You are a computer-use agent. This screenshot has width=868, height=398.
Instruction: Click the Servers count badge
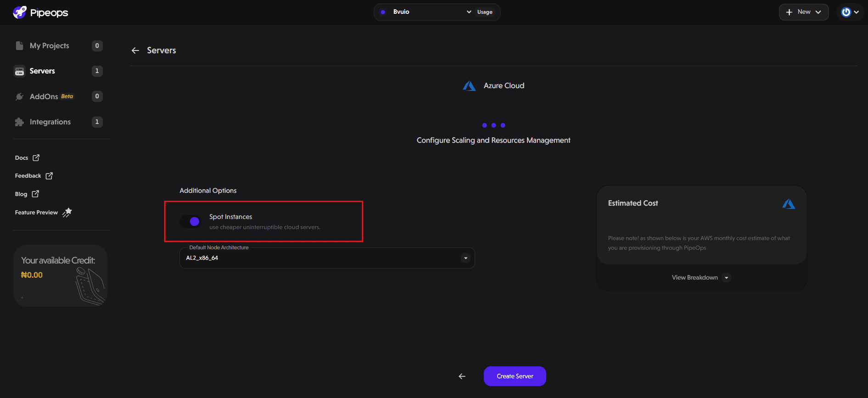(97, 71)
